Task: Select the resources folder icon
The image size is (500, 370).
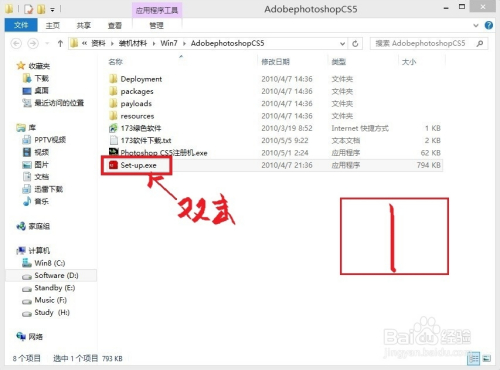Action: click(x=113, y=116)
